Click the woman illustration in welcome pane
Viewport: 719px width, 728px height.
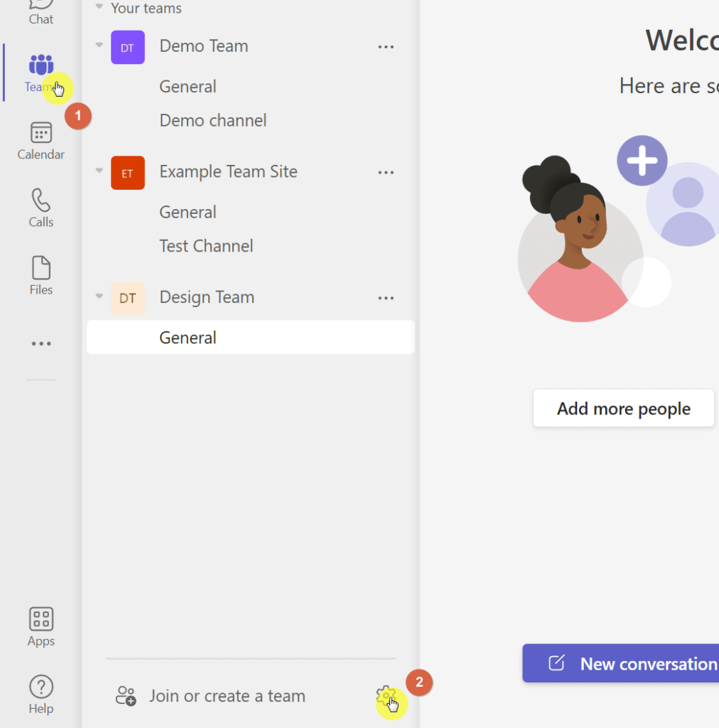580,239
